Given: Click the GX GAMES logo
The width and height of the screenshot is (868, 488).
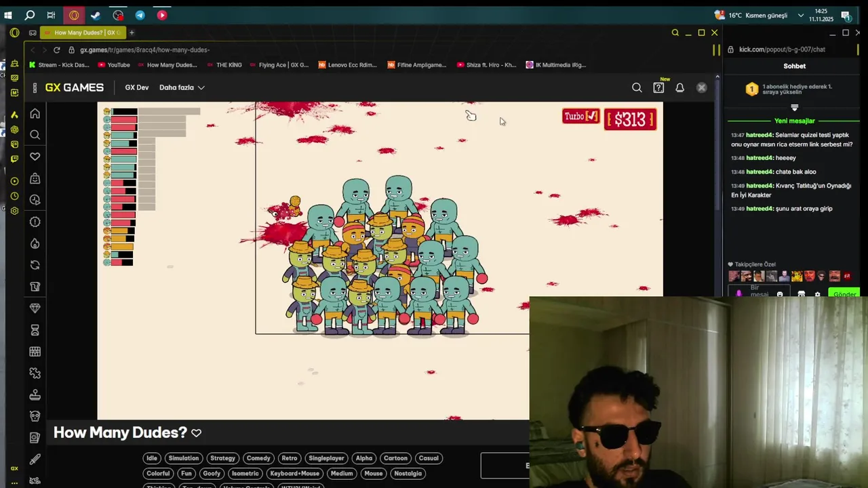Looking at the screenshot, I should [74, 87].
